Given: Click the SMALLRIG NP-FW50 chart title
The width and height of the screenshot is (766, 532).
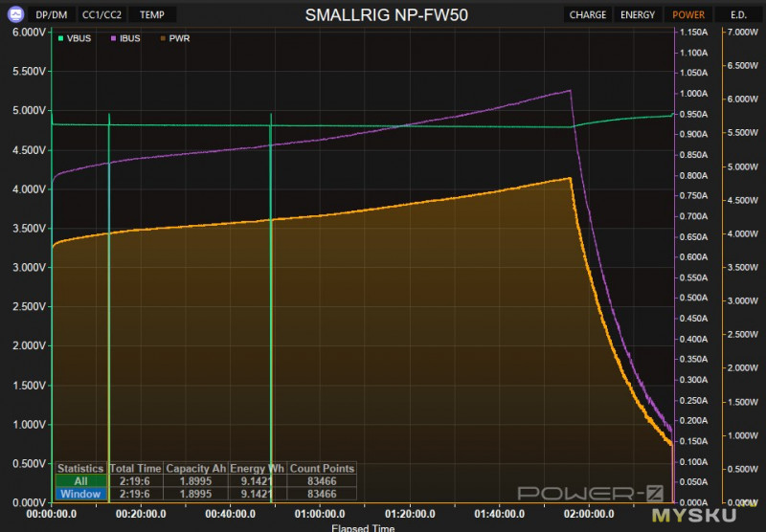Looking at the screenshot, I should point(387,15).
